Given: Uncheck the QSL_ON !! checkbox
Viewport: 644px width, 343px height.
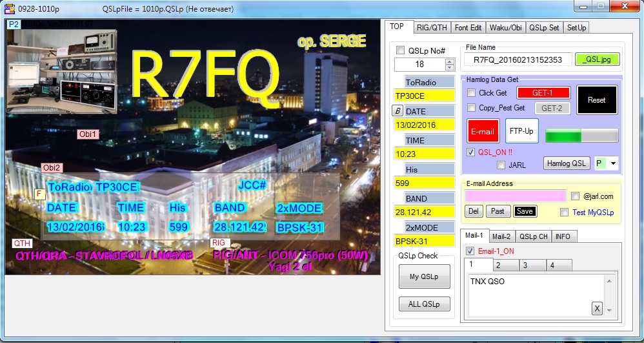Looking at the screenshot, I should (471, 152).
